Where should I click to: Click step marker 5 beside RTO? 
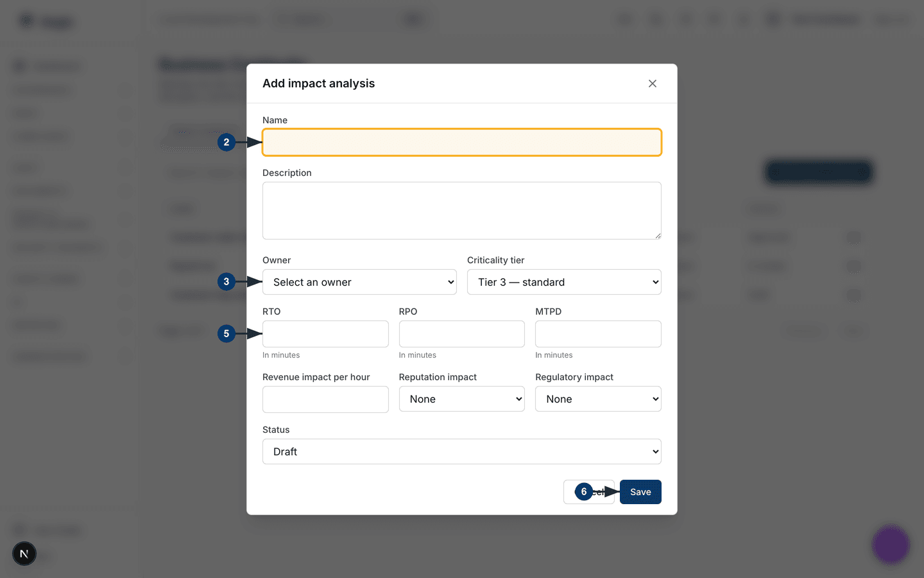[x=227, y=333]
